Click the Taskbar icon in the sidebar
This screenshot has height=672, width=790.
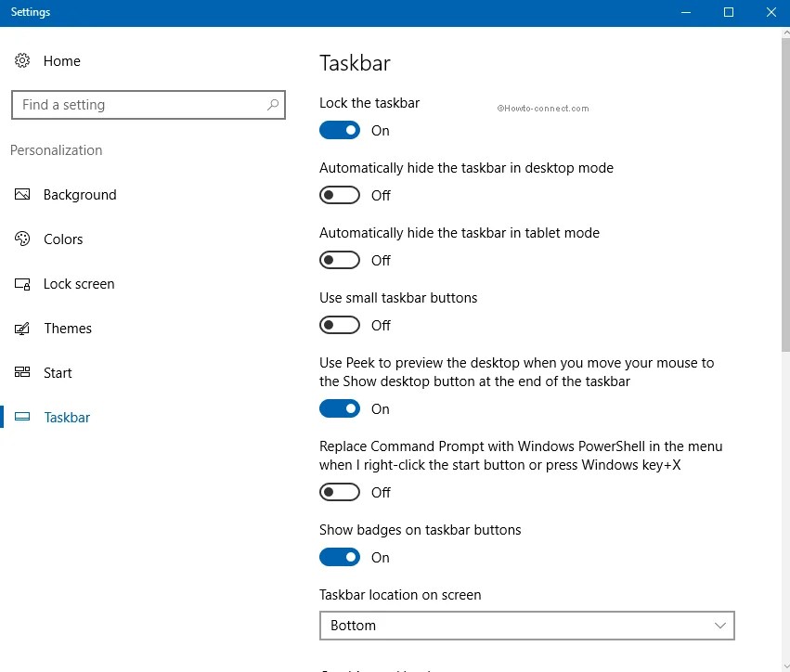[x=22, y=418]
